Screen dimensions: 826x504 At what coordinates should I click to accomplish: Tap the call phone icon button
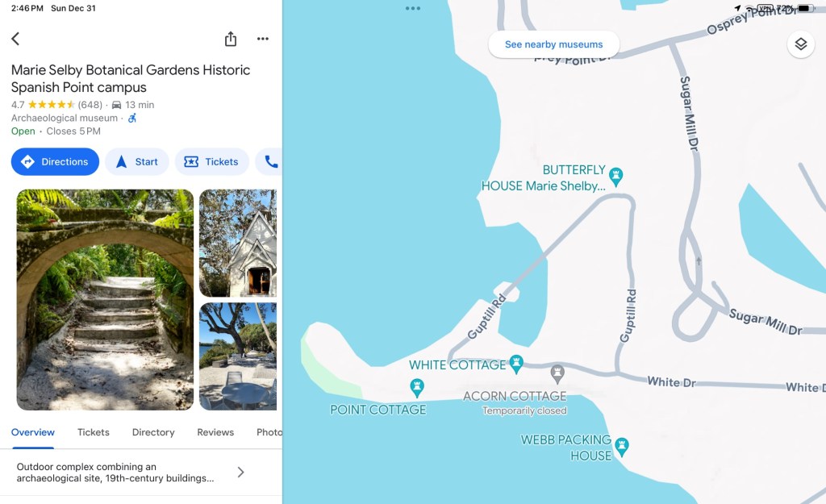[x=271, y=161]
